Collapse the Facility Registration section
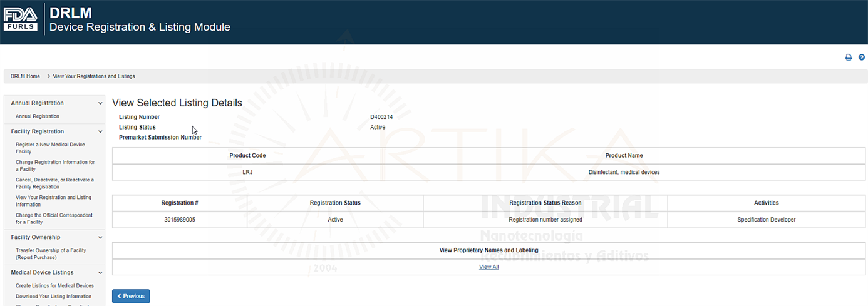This screenshot has height=306, width=868. [100, 131]
